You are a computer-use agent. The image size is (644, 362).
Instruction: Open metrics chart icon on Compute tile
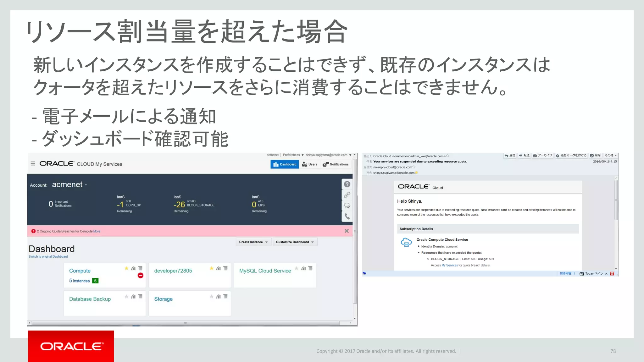click(x=133, y=268)
